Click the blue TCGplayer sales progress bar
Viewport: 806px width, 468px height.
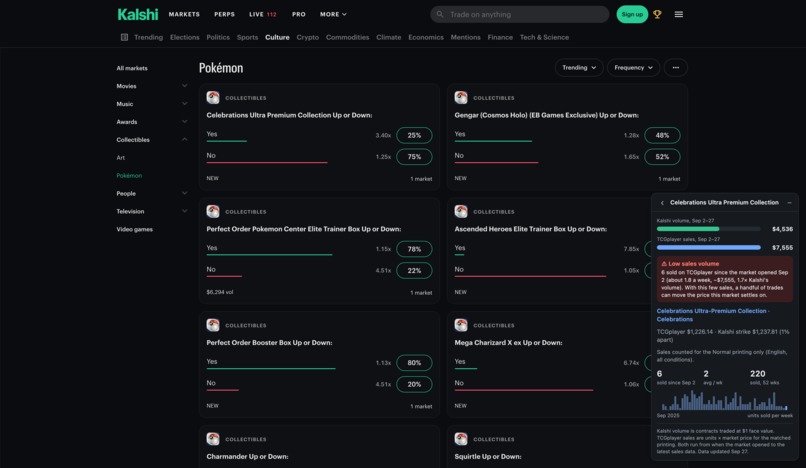click(x=708, y=247)
